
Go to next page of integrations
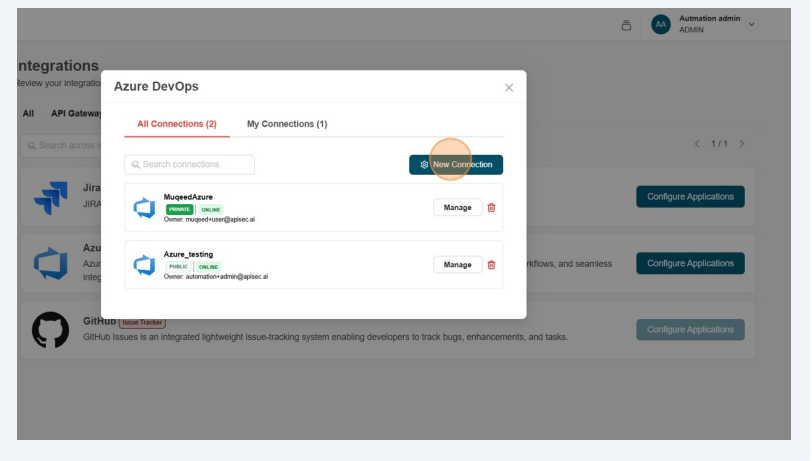(742, 145)
